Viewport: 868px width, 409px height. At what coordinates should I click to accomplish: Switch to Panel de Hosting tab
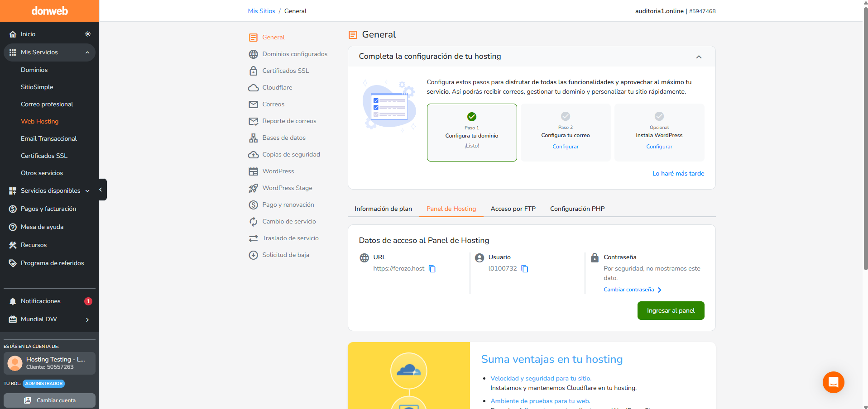click(x=451, y=209)
